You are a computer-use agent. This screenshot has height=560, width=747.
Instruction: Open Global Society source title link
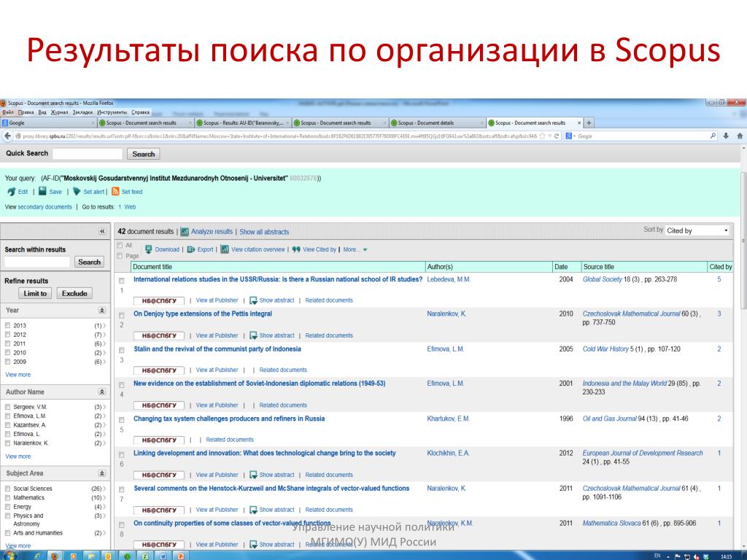(x=602, y=279)
